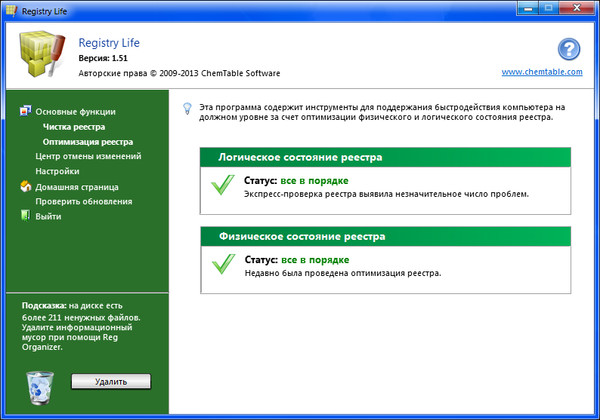Click the Физическое состояние реестра header

click(385, 237)
